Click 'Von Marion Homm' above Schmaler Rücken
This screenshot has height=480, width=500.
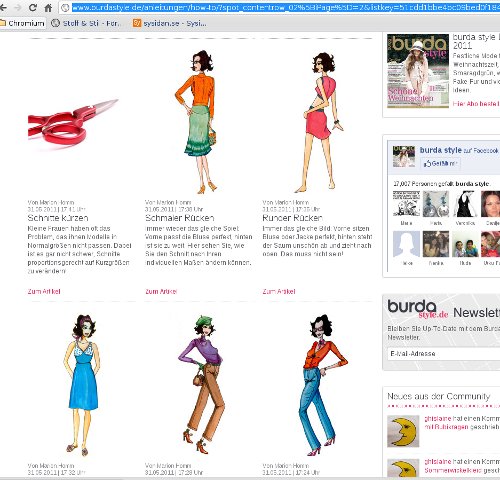[168, 202]
